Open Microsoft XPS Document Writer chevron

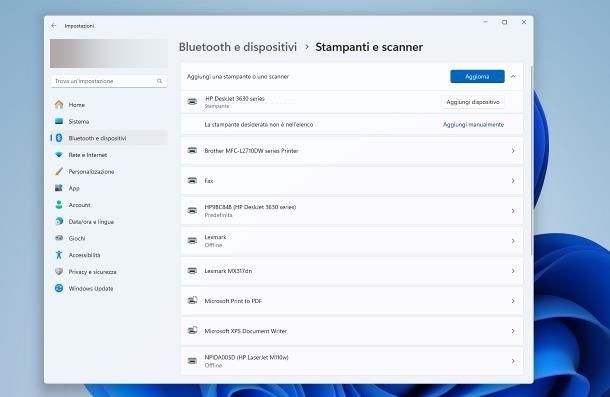click(x=513, y=331)
